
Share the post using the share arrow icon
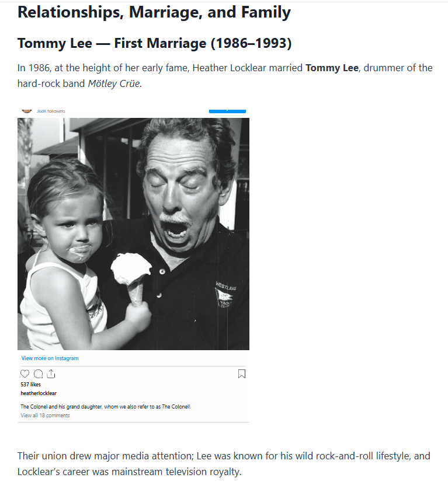(51, 374)
